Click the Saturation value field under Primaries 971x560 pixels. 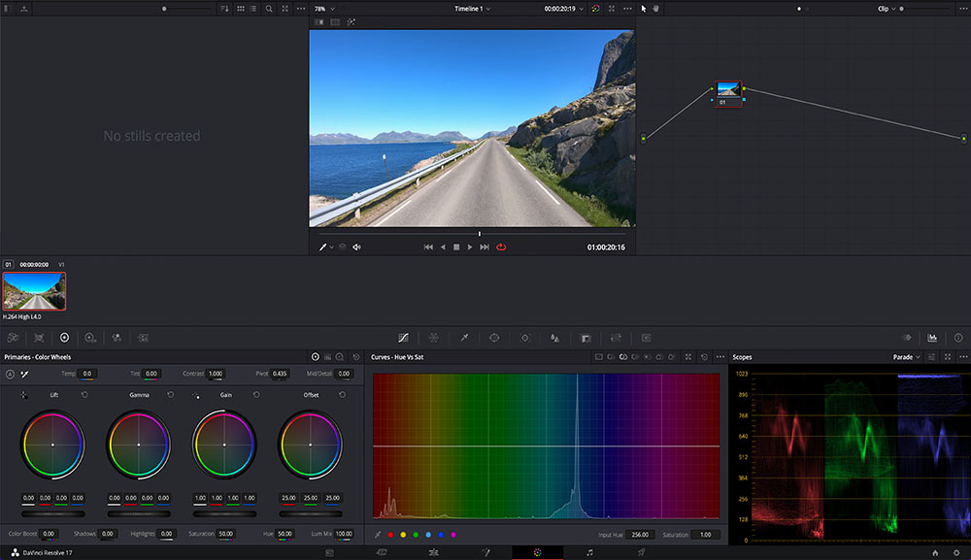point(224,534)
